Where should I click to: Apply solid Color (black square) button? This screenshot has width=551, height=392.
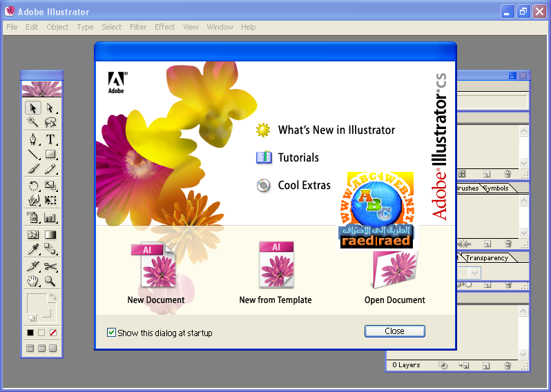(x=30, y=333)
